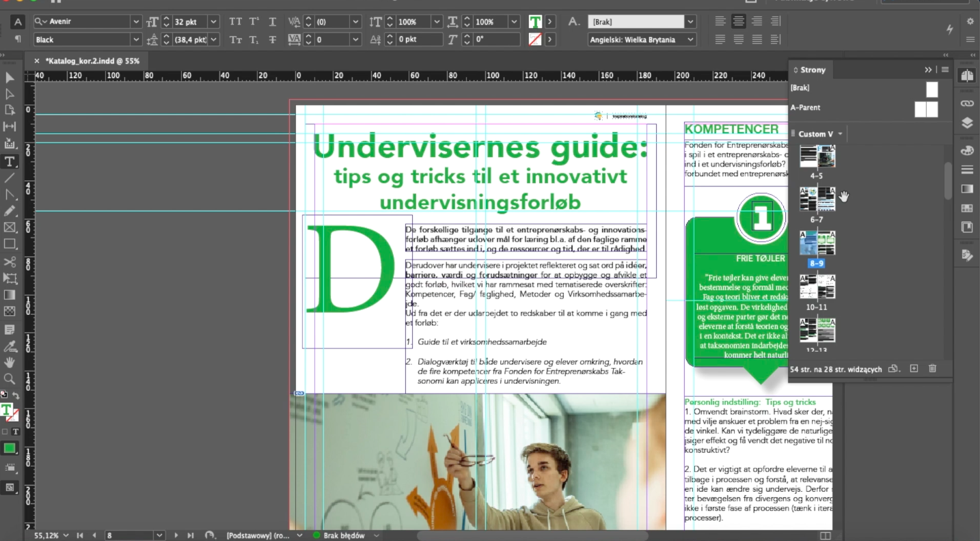Toggle All Caps formatting

(x=236, y=22)
